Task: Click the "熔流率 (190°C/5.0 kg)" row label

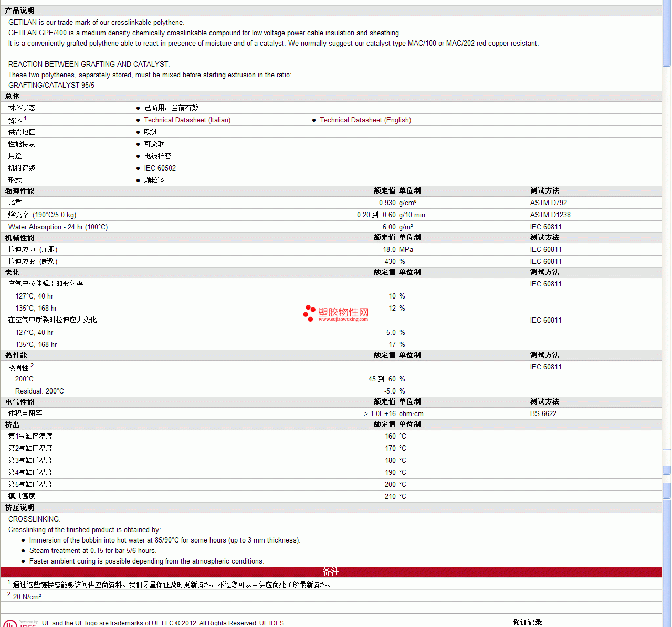Action: point(43,215)
